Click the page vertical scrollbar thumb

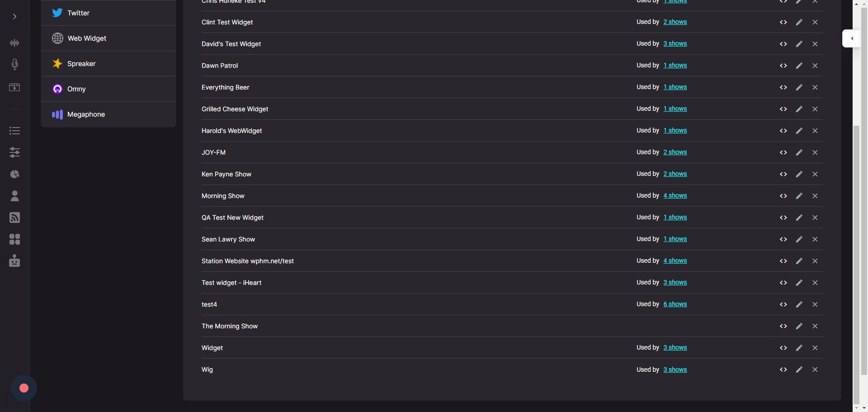857,262
